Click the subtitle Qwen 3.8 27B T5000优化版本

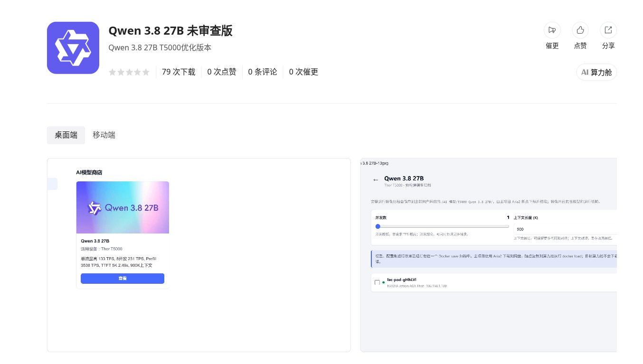[160, 47]
